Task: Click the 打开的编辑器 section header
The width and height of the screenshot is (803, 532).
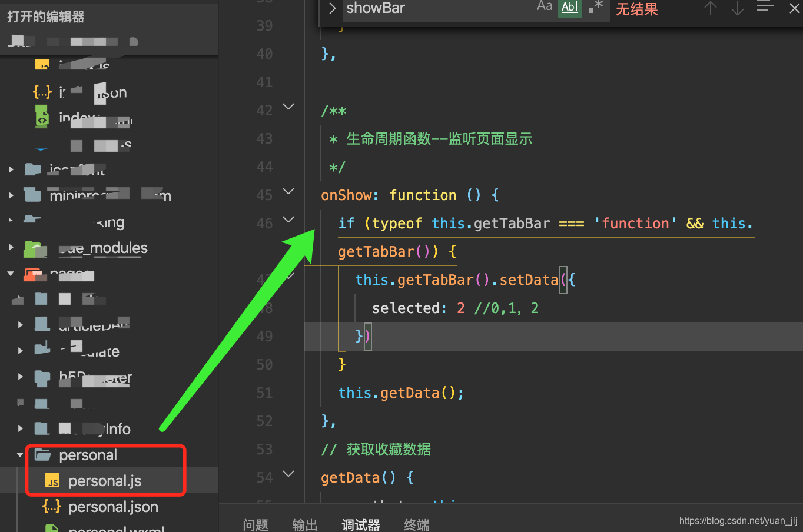Action: [x=46, y=16]
